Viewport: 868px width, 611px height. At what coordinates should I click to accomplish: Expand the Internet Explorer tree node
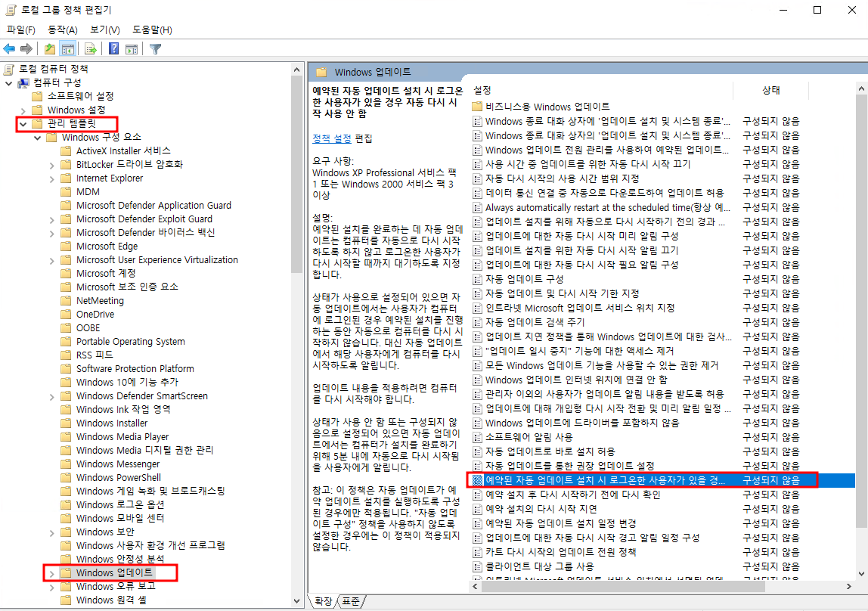click(51, 178)
